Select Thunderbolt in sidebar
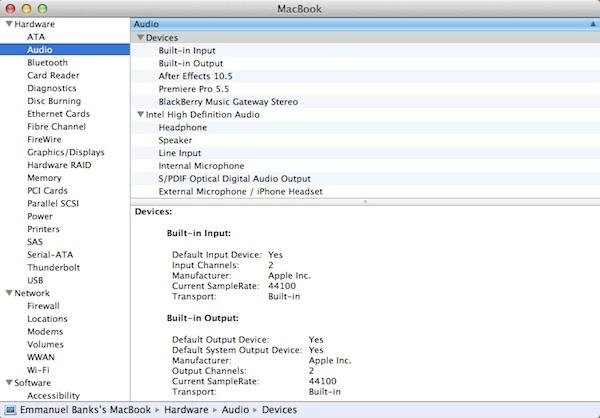Screen dimensions: 600x418 pyautogui.click(x=54, y=268)
